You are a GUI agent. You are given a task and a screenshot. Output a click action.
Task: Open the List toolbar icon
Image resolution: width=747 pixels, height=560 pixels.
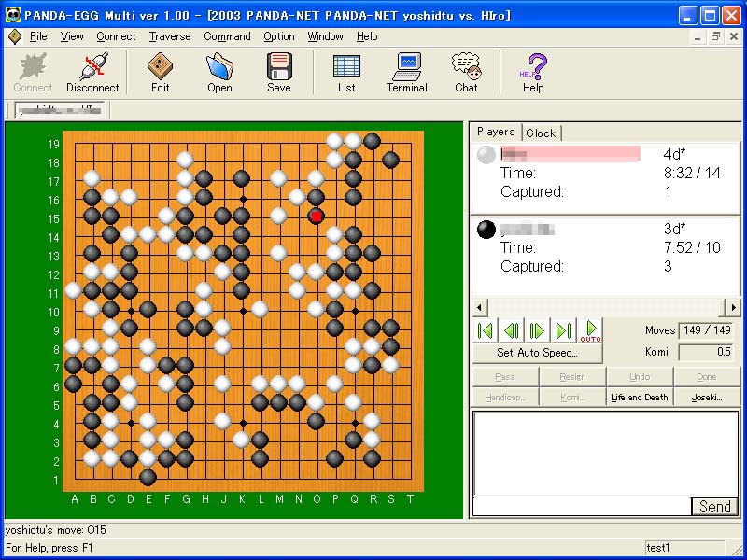click(346, 72)
